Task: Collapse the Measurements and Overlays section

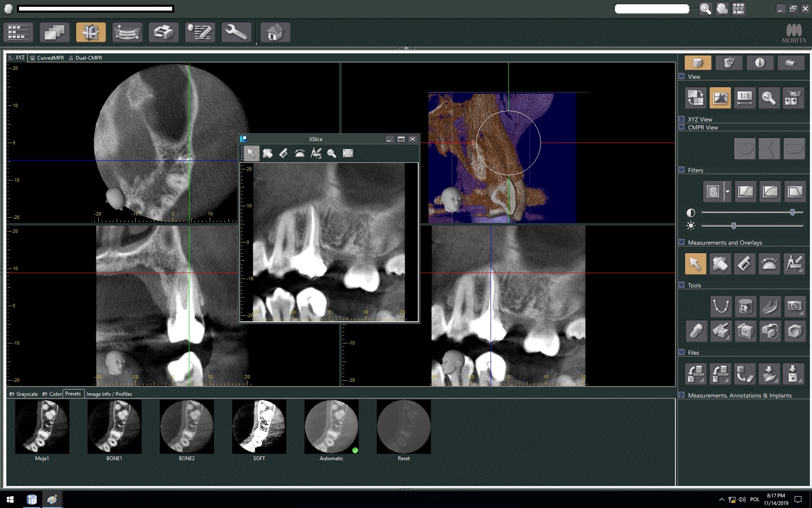Action: point(682,242)
